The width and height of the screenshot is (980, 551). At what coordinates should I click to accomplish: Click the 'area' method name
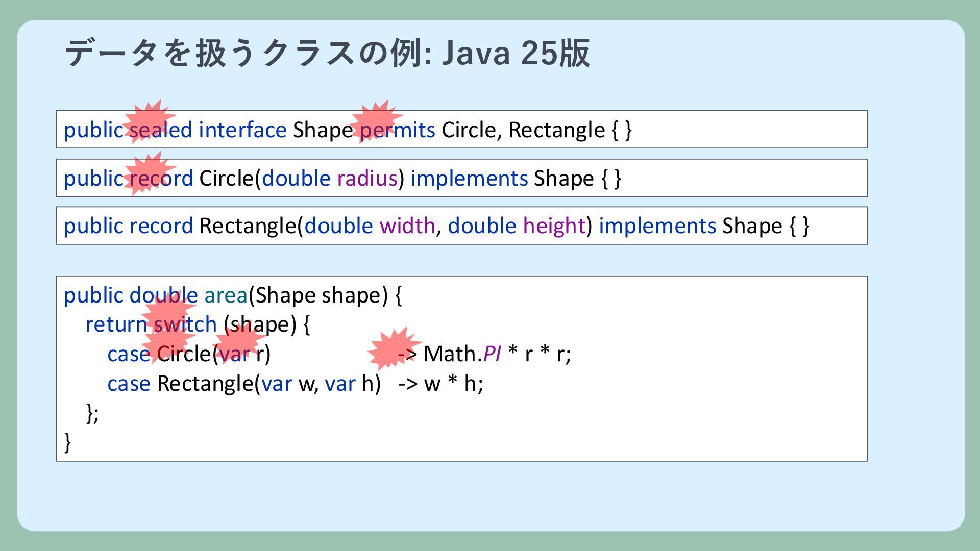[226, 295]
